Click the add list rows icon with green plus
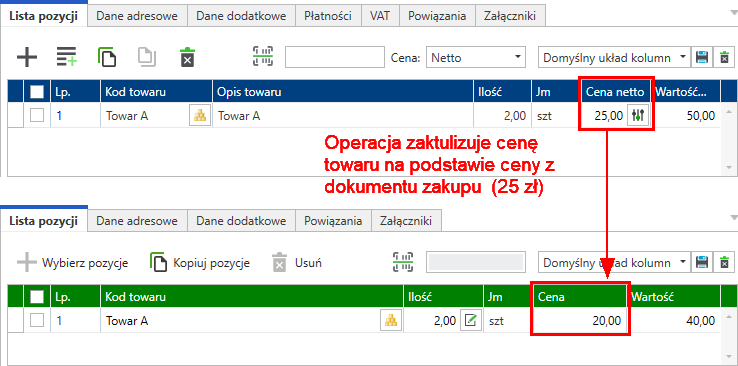Screen dimensions: 738x366 pos(67,57)
